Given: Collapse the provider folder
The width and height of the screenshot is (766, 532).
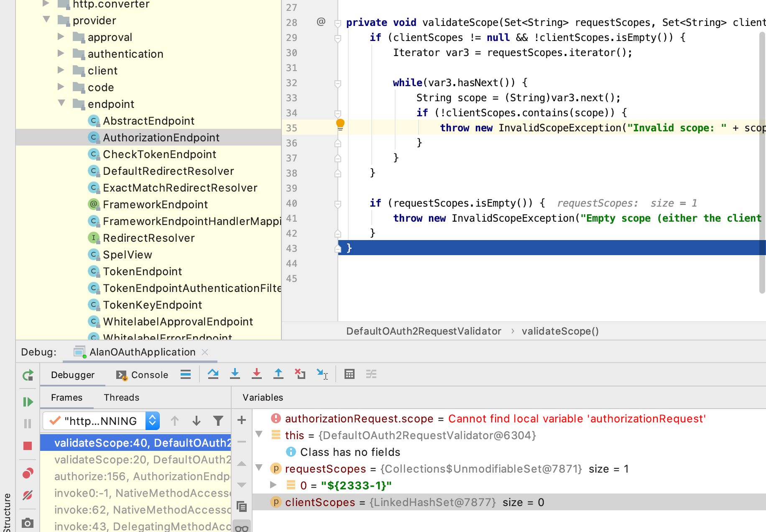Looking at the screenshot, I should [x=46, y=20].
